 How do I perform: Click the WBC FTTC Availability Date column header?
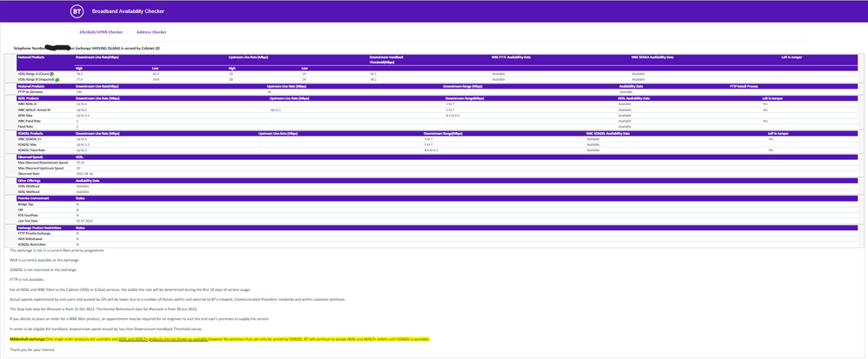point(511,57)
